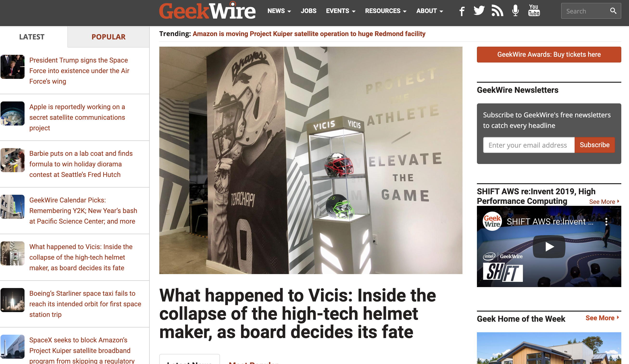This screenshot has width=629, height=364.
Task: Play the SHIFT AWS re:Invent video
Action: pyautogui.click(x=549, y=247)
